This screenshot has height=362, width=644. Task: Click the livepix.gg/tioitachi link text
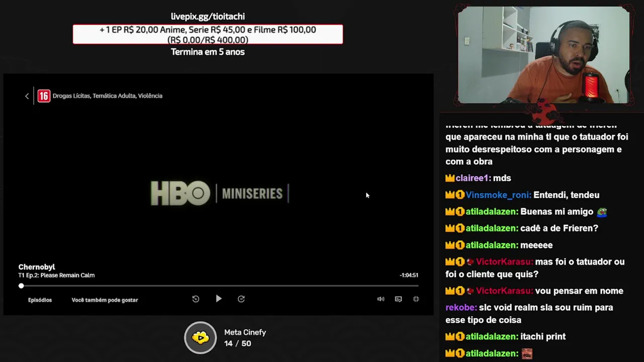[x=208, y=17]
